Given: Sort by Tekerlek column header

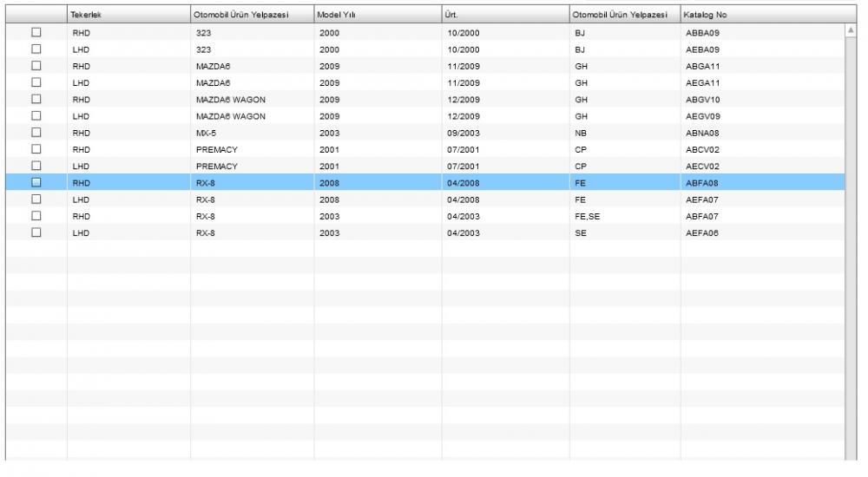Looking at the screenshot, I should (128, 15).
